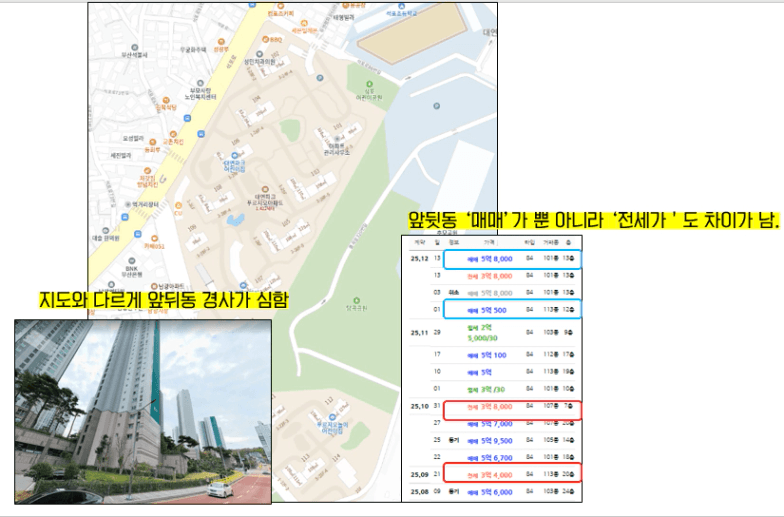
Task: Click the 부모사랑 노인복지센터 pin
Action: [x=200, y=84]
